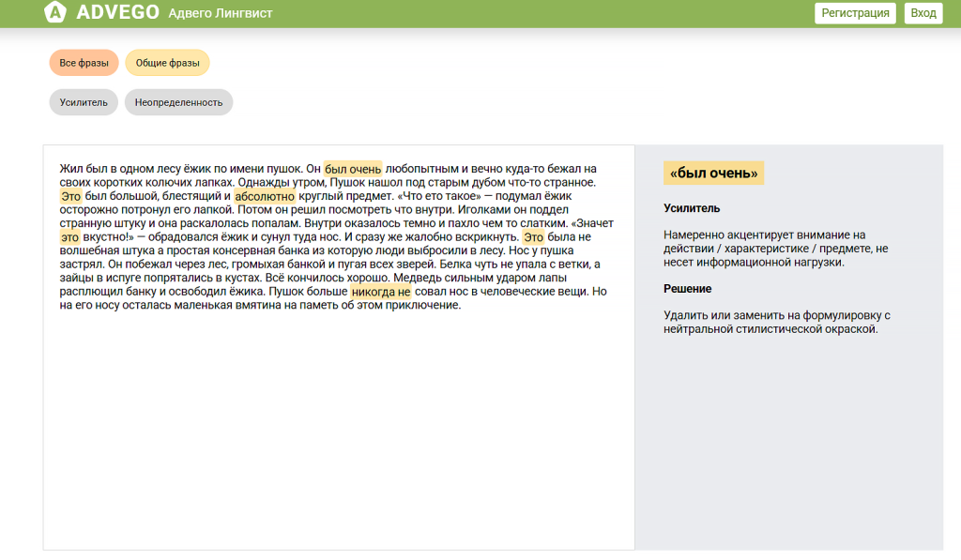961x560 pixels.
Task: Click the Решение heading in side panel
Action: 687,289
